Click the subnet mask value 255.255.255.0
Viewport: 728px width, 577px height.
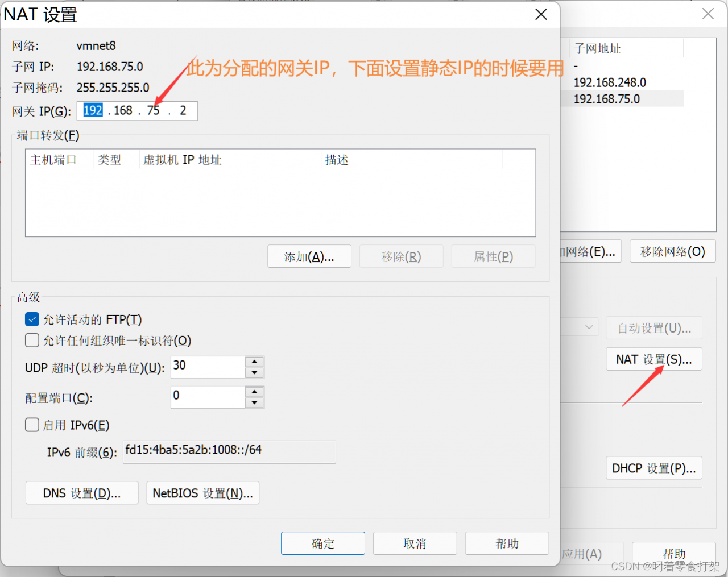(x=113, y=88)
